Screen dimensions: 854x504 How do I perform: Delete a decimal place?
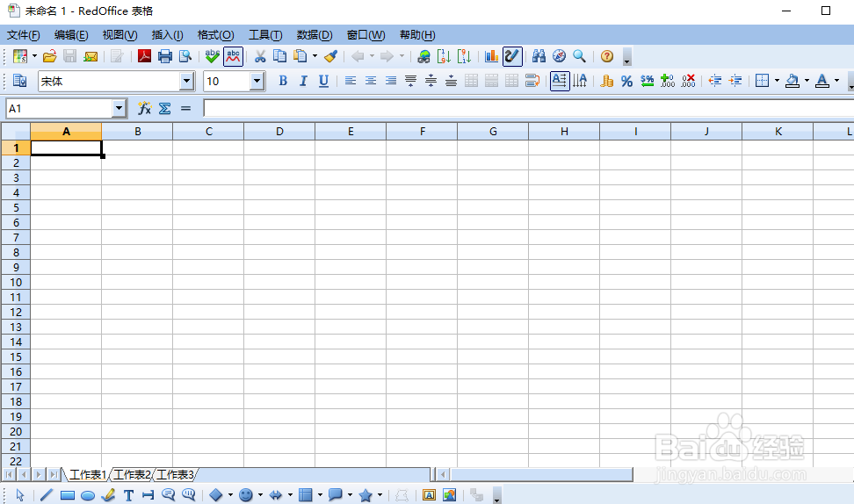click(688, 81)
